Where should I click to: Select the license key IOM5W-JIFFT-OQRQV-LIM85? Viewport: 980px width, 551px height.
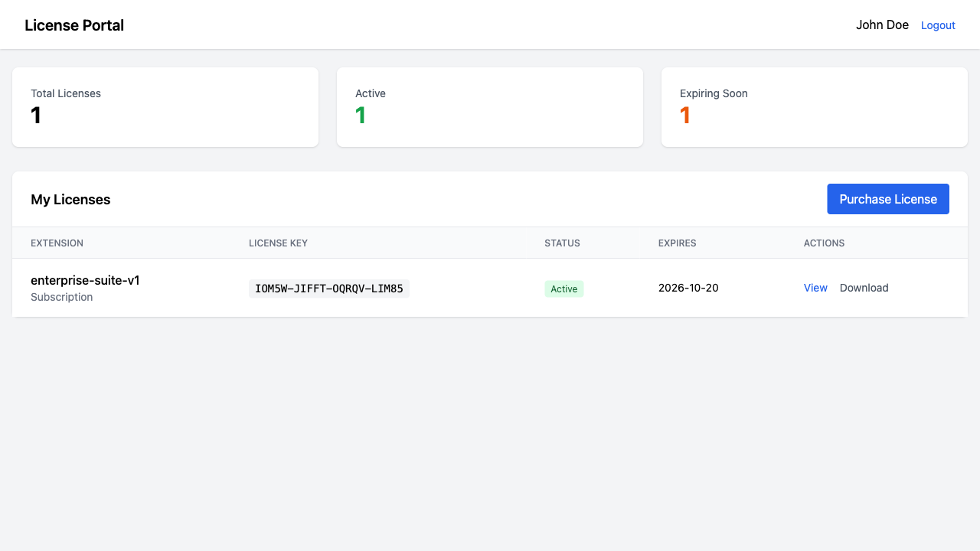328,289
